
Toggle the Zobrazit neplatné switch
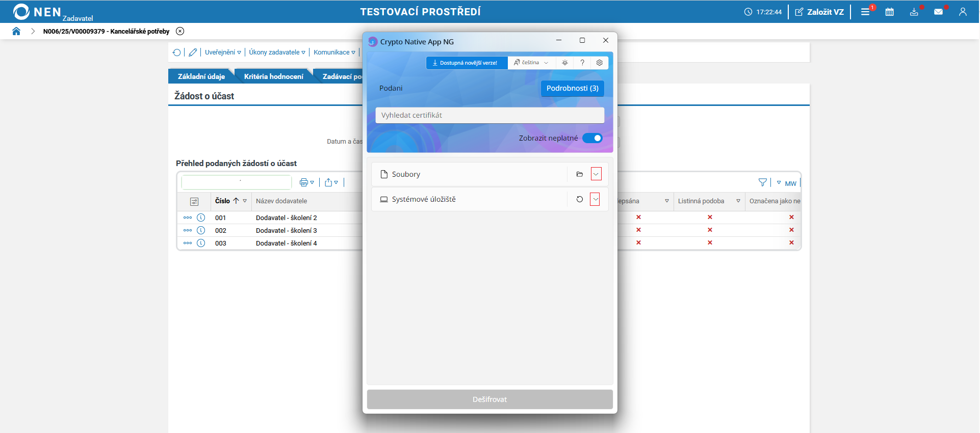point(592,138)
